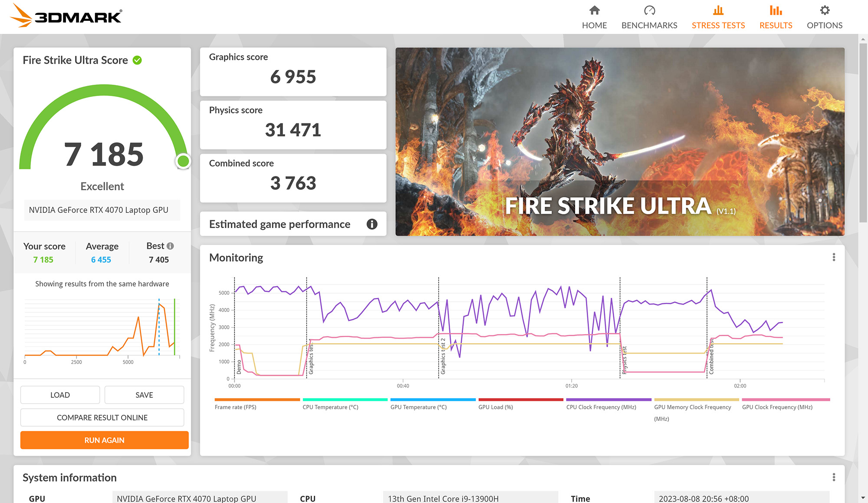Viewport: 868px width, 503px height.
Task: Click the vertical scrollbar thumb
Action: (863, 132)
